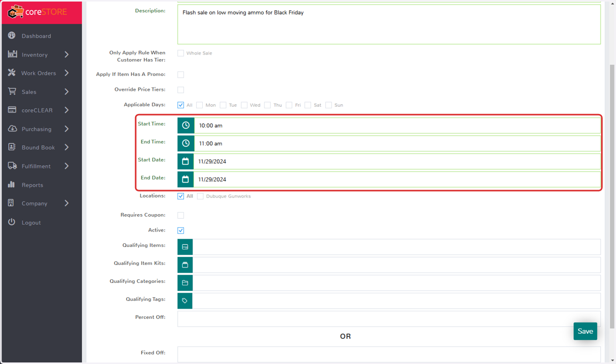Screen dimensions: 616x364
Task: Click the Inventory sidebar icon
Action: click(12, 54)
